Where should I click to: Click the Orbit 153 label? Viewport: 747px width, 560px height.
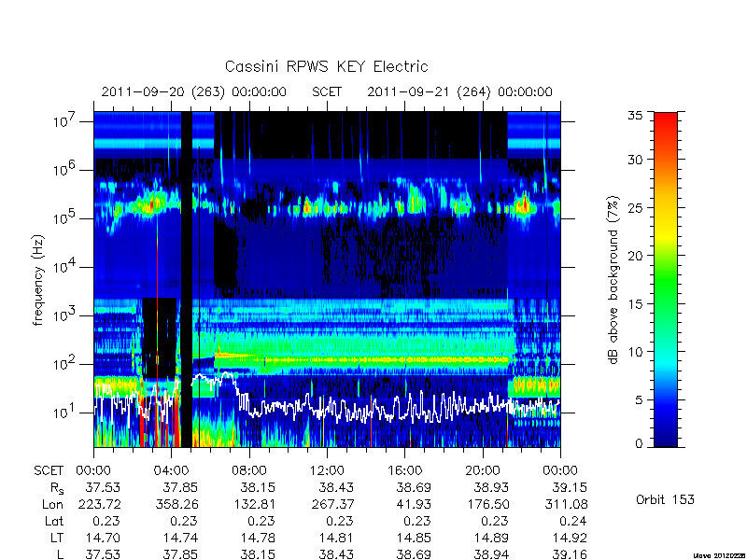665,499
